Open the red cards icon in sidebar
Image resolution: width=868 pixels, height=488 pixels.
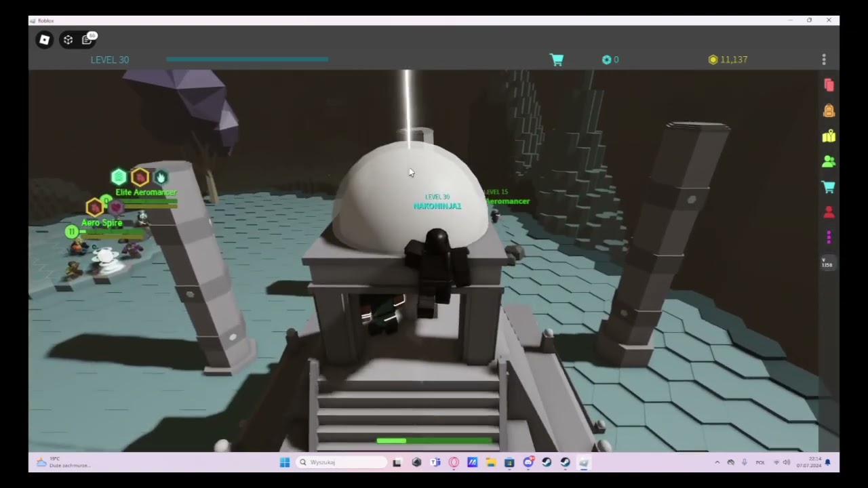(x=829, y=85)
